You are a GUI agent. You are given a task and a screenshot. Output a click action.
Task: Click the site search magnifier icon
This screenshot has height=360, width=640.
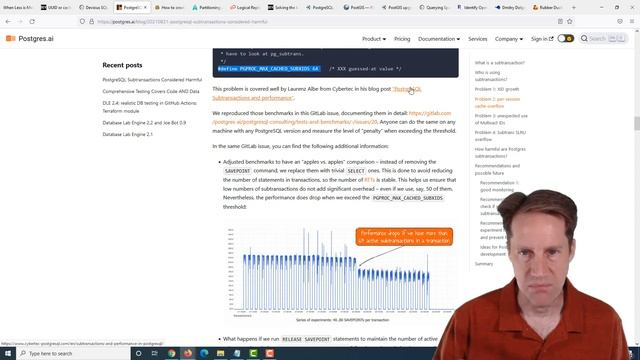[584, 38]
